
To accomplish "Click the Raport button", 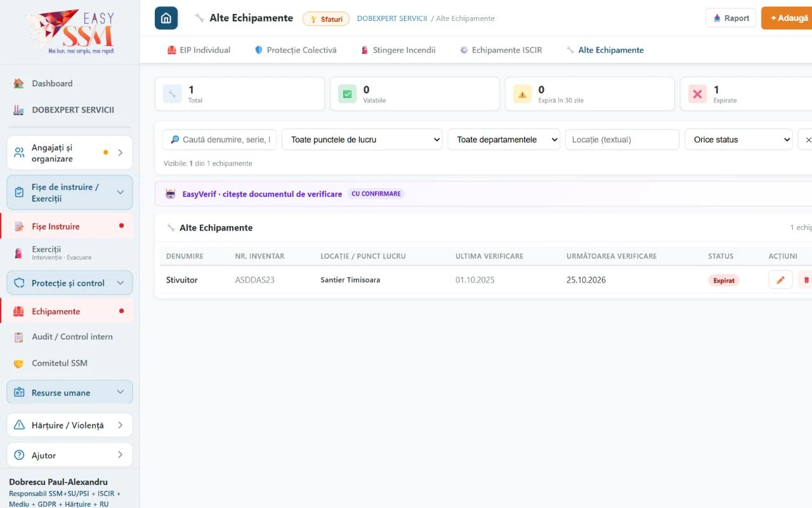I will (731, 18).
